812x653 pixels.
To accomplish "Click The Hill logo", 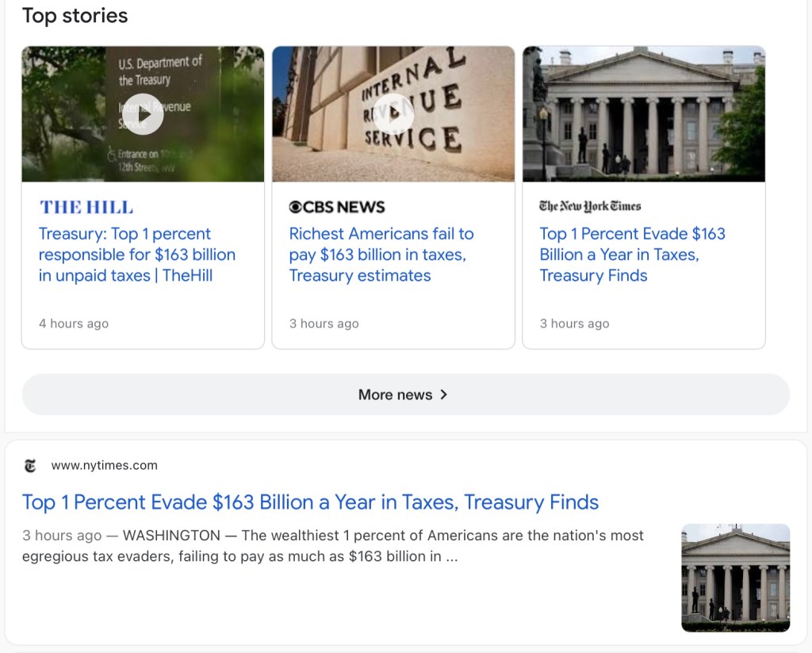I will click(86, 208).
